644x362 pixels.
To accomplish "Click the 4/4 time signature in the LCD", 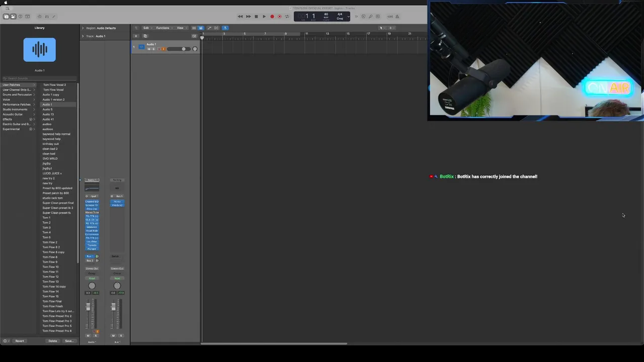I will pos(340,14).
